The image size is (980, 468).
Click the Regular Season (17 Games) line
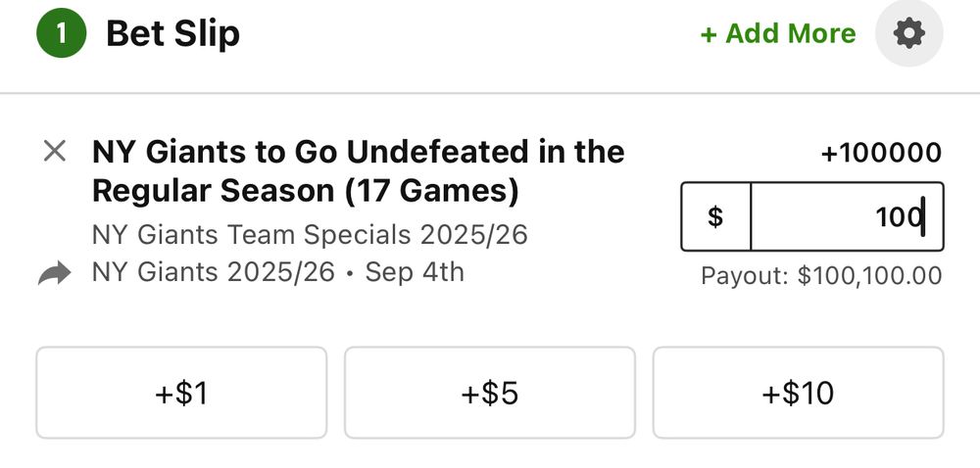pyautogui.click(x=306, y=192)
